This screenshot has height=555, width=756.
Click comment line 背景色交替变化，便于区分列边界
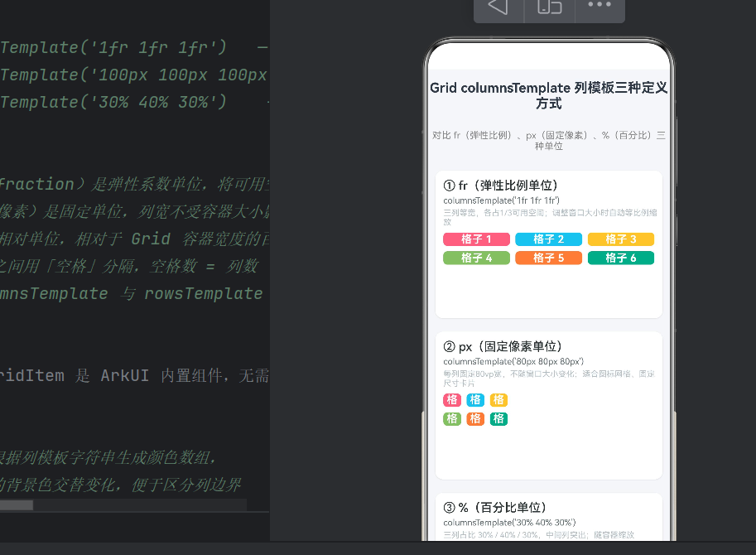pos(121,485)
